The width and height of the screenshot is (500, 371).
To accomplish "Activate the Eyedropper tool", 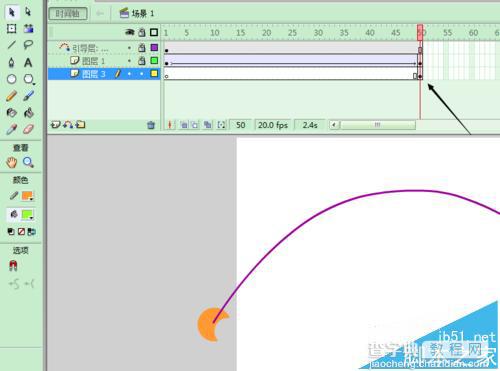I will pos(11,129).
